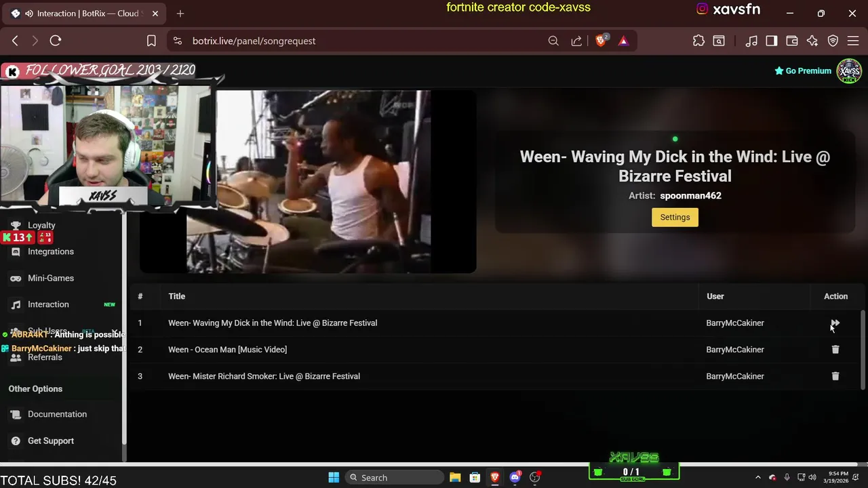Open the Xavss profile avatar

click(x=849, y=70)
